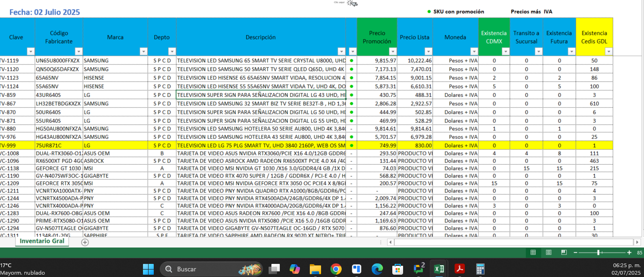The height and width of the screenshot is (277, 644).
Task: Open the Código Fabricante filter dropdown
Action: click(x=79, y=51)
